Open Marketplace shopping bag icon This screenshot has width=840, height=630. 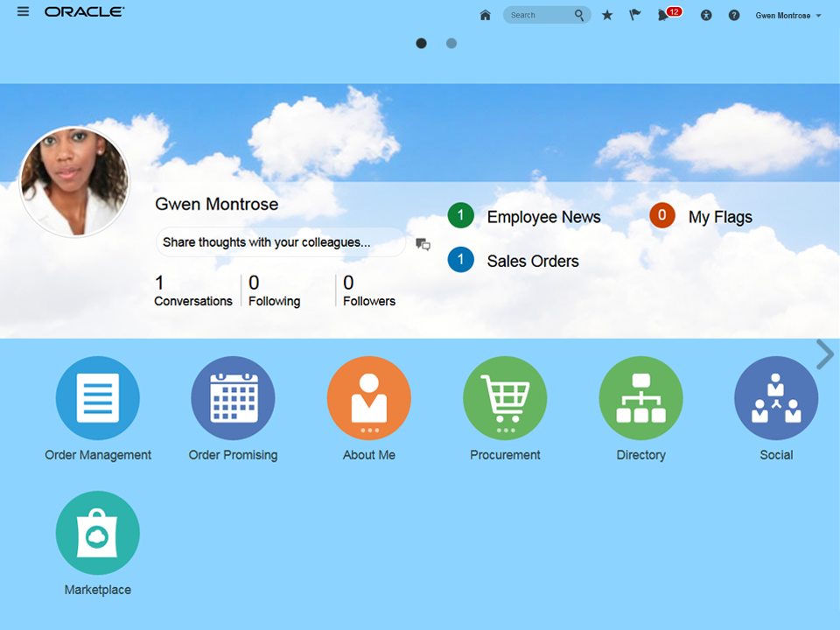[x=97, y=533]
